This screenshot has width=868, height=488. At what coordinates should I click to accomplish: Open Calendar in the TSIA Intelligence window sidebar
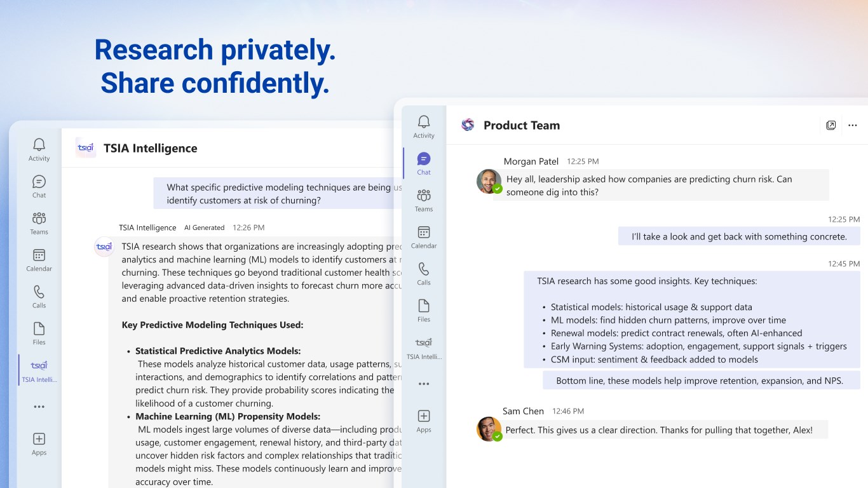click(39, 261)
